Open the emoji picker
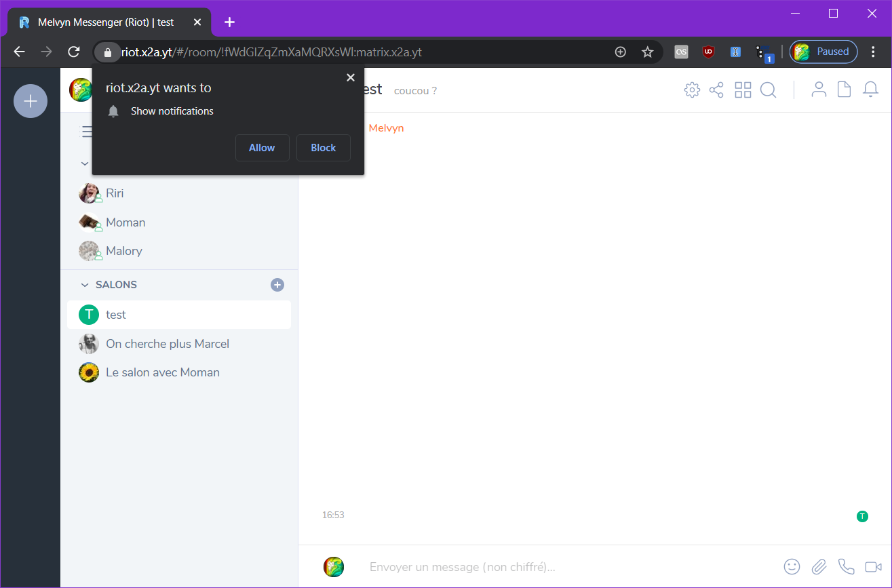The width and height of the screenshot is (892, 588). click(792, 566)
